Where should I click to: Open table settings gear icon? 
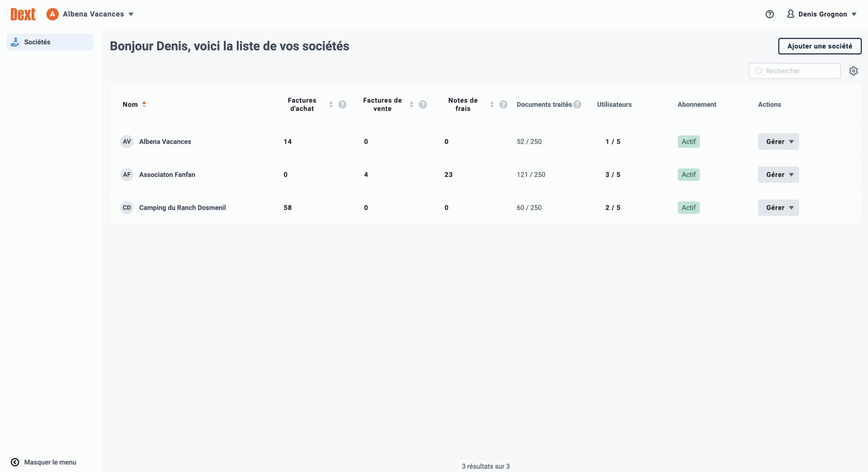[853, 71]
